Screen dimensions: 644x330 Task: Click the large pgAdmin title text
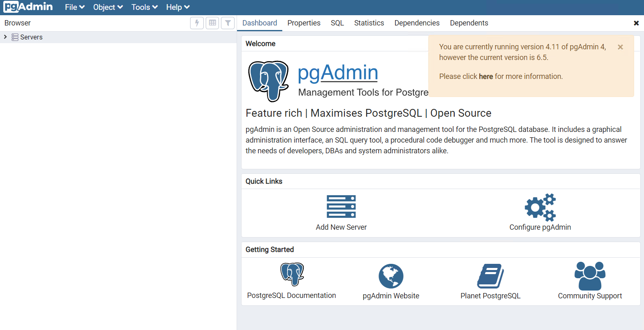(338, 72)
